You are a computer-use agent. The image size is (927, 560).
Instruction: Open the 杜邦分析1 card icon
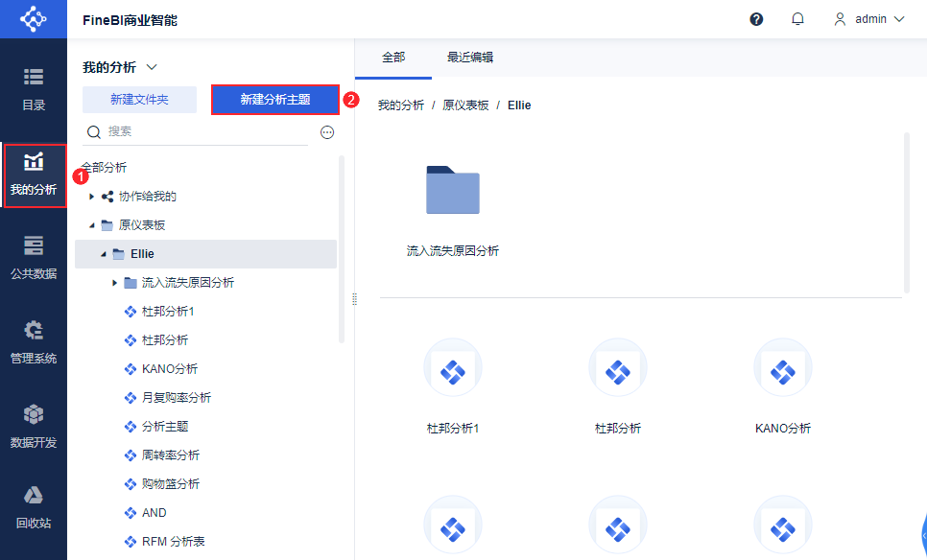pos(453,367)
